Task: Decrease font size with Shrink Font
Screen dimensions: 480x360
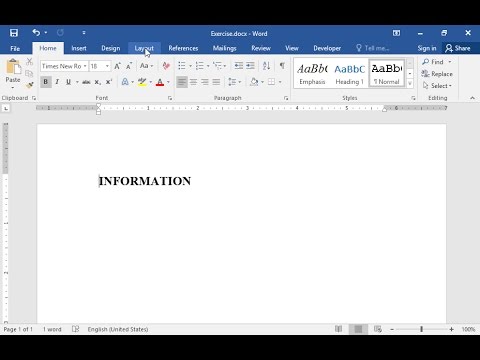Action: click(129, 66)
